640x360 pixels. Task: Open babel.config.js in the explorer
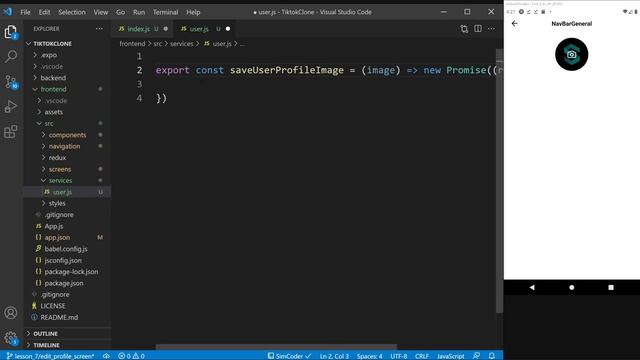(x=66, y=249)
